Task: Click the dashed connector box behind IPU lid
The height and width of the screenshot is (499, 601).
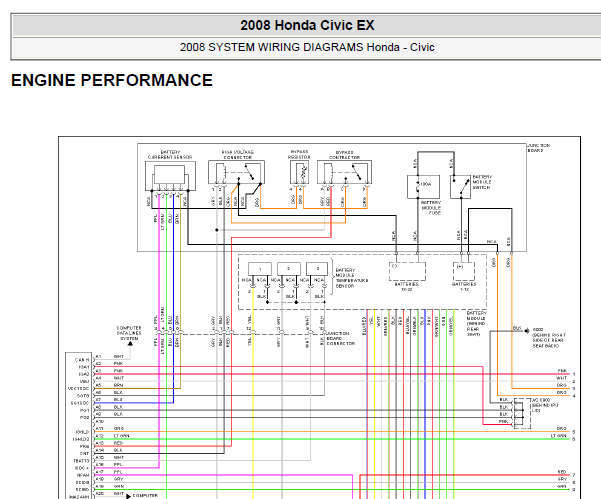Action: point(522,413)
